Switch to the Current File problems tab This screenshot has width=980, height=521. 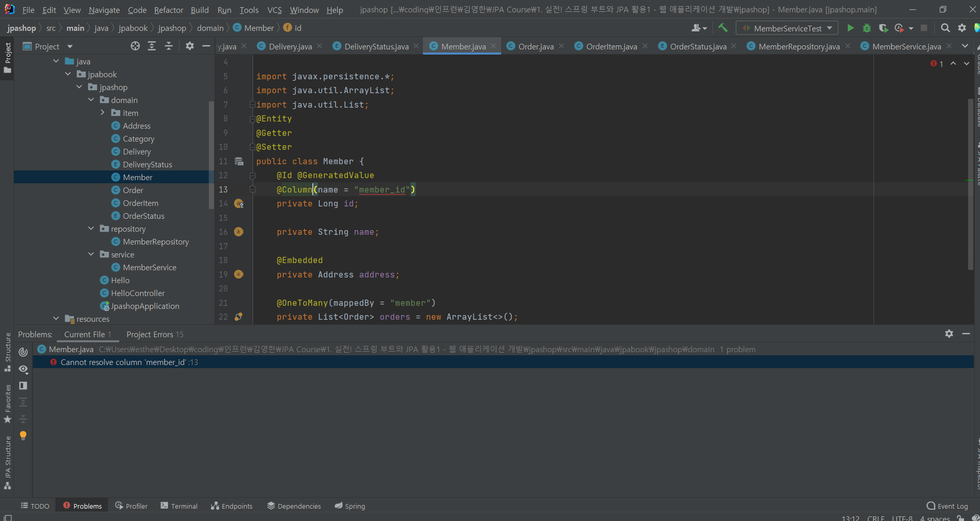[87, 334]
